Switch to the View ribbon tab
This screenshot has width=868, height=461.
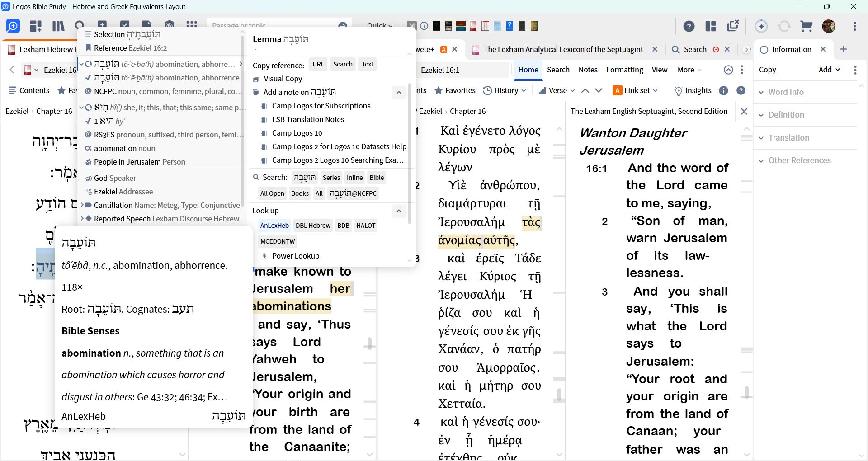660,70
